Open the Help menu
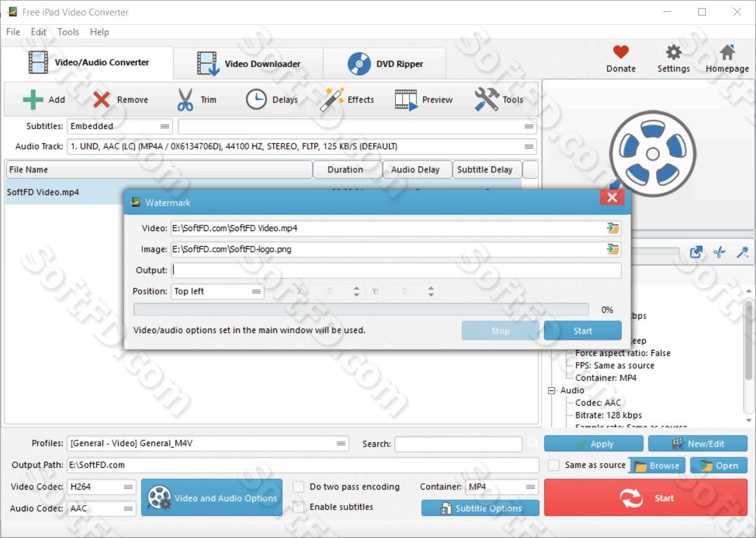The width and height of the screenshot is (756, 538). pos(99,32)
